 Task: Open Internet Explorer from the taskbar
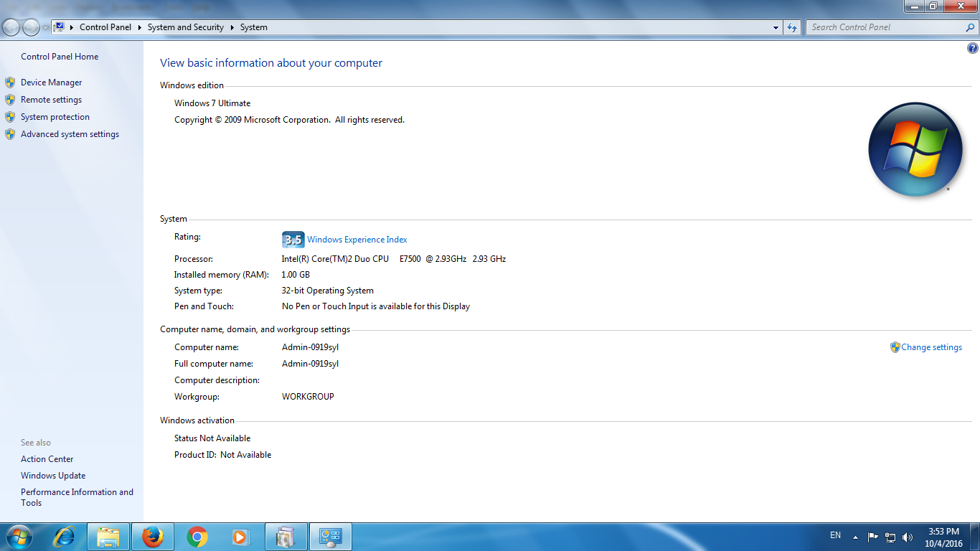tap(65, 537)
